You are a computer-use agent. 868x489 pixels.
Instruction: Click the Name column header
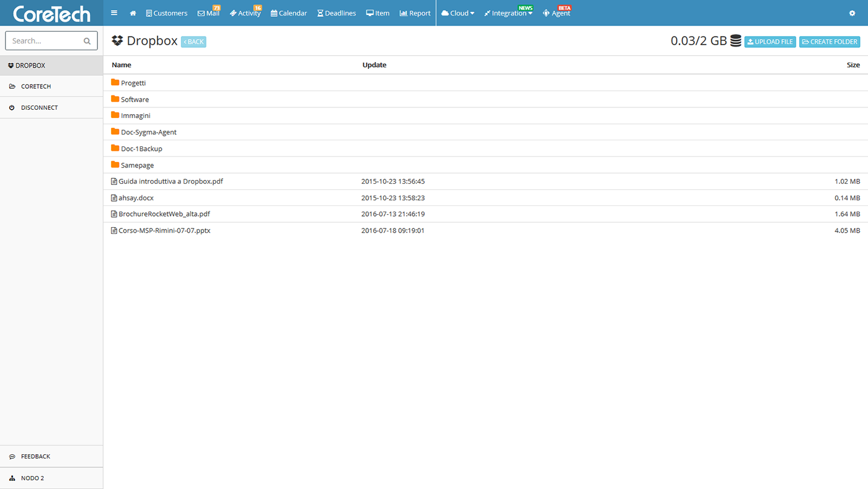pyautogui.click(x=122, y=65)
